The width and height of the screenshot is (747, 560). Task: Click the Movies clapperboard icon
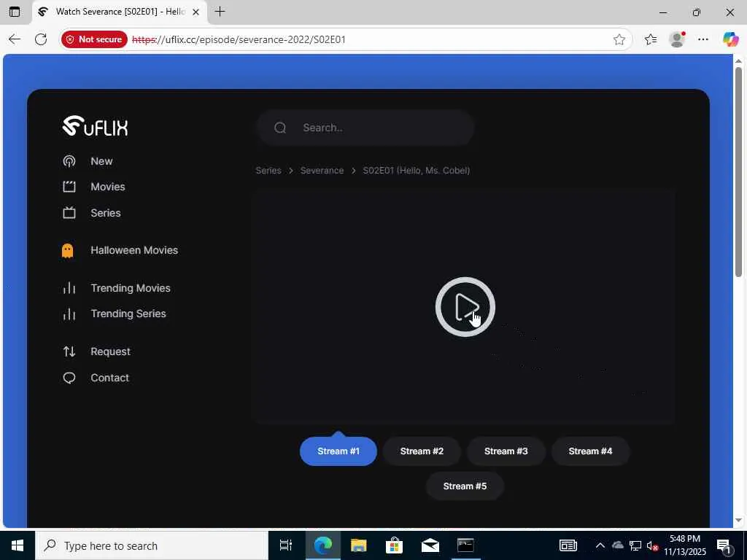[x=69, y=187]
